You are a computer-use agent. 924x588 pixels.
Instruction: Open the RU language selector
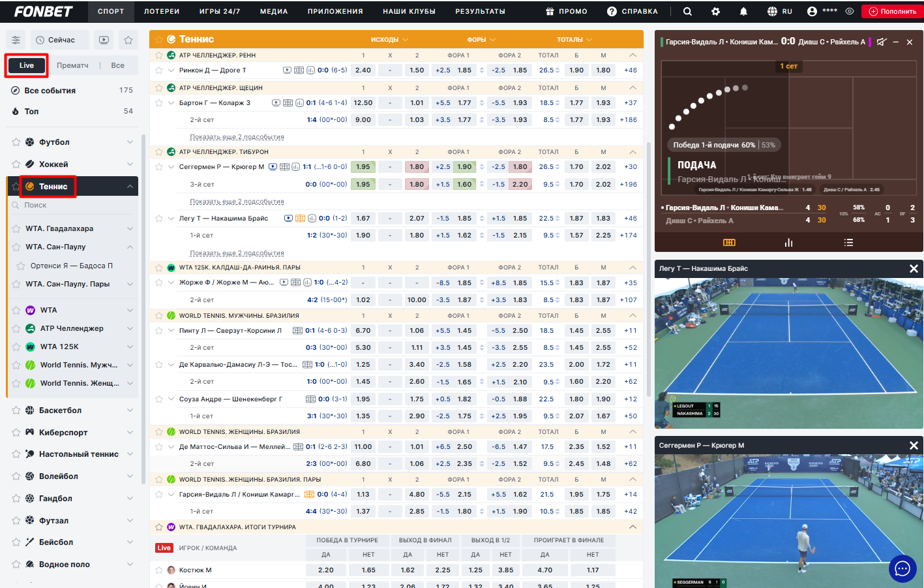coord(780,11)
